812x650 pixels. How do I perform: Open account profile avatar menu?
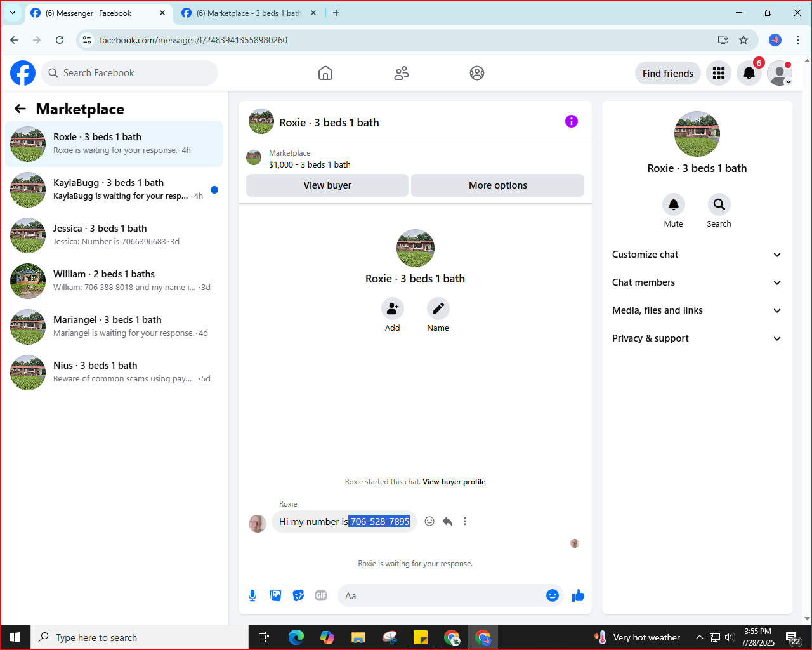pos(780,73)
